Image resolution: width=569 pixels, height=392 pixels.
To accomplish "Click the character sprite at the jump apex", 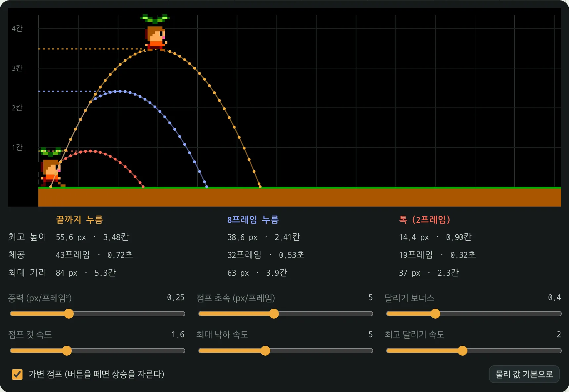I will tap(155, 33).
